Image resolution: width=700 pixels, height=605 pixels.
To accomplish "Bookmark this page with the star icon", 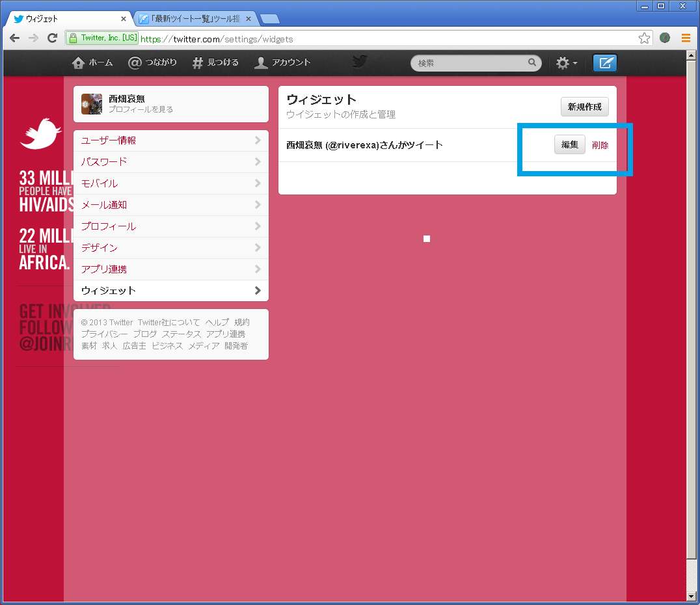I will (644, 38).
